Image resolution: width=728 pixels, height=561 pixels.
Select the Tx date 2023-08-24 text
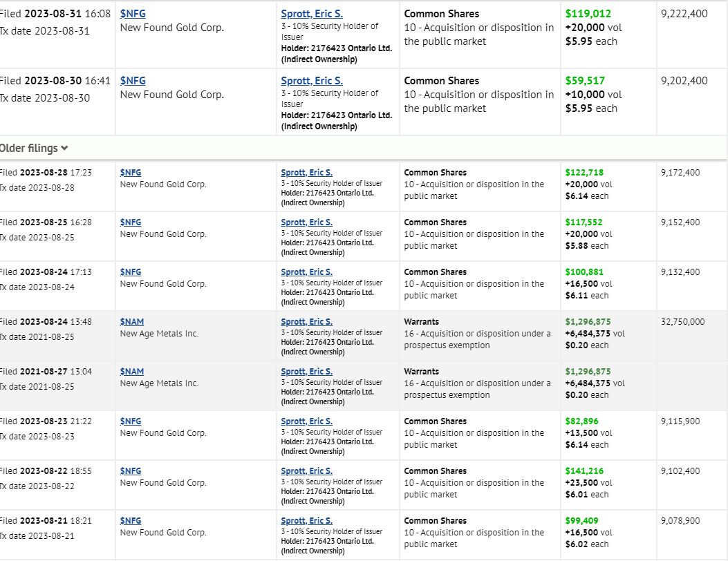coord(37,287)
